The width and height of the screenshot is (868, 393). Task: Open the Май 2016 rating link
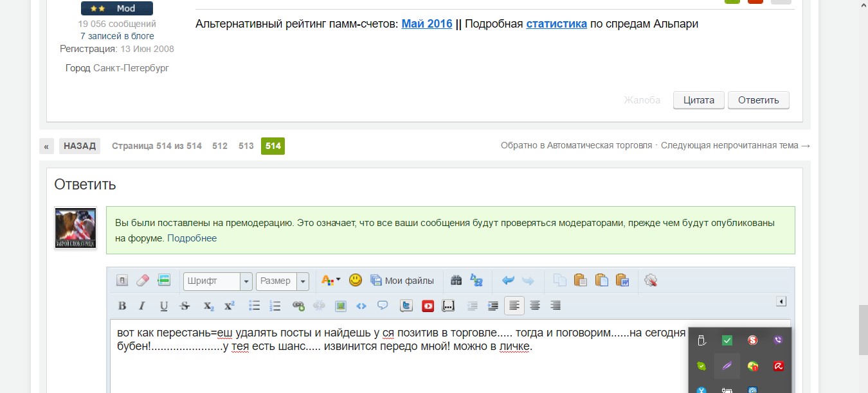click(x=426, y=24)
